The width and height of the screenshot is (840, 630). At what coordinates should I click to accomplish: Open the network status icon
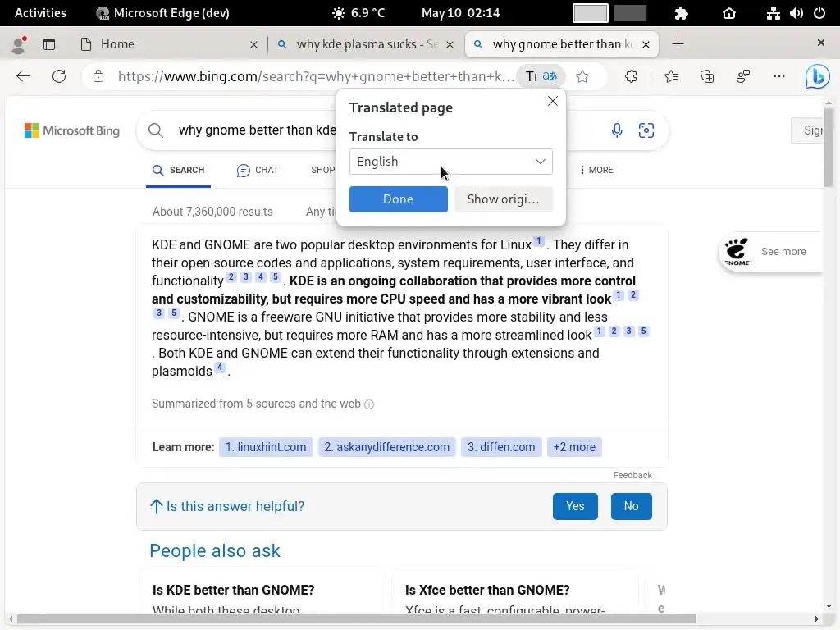pyautogui.click(x=773, y=13)
